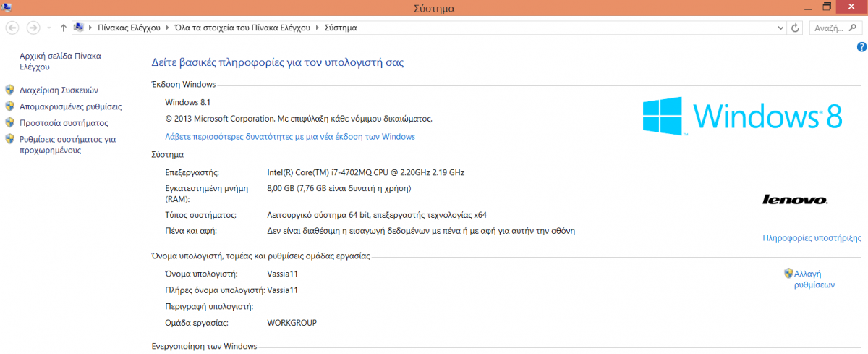This screenshot has height=354, width=868.
Task: Click shield icon beside Διαχείριση Συσκευών
Action: click(10, 90)
